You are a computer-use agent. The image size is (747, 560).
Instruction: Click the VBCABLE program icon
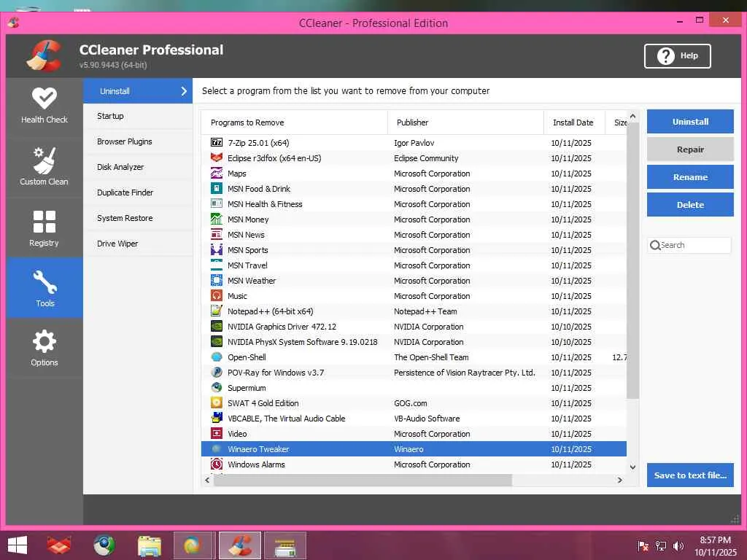[x=216, y=418]
